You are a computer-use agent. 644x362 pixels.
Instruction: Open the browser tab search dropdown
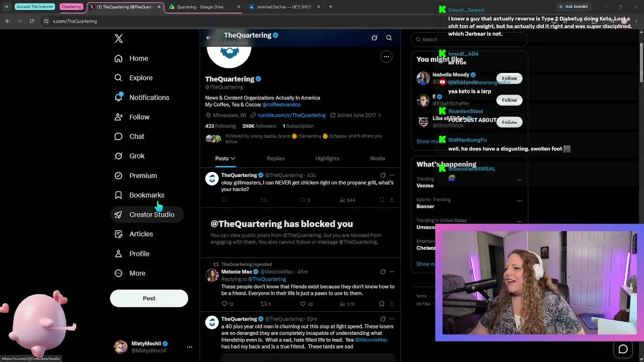(x=7, y=7)
